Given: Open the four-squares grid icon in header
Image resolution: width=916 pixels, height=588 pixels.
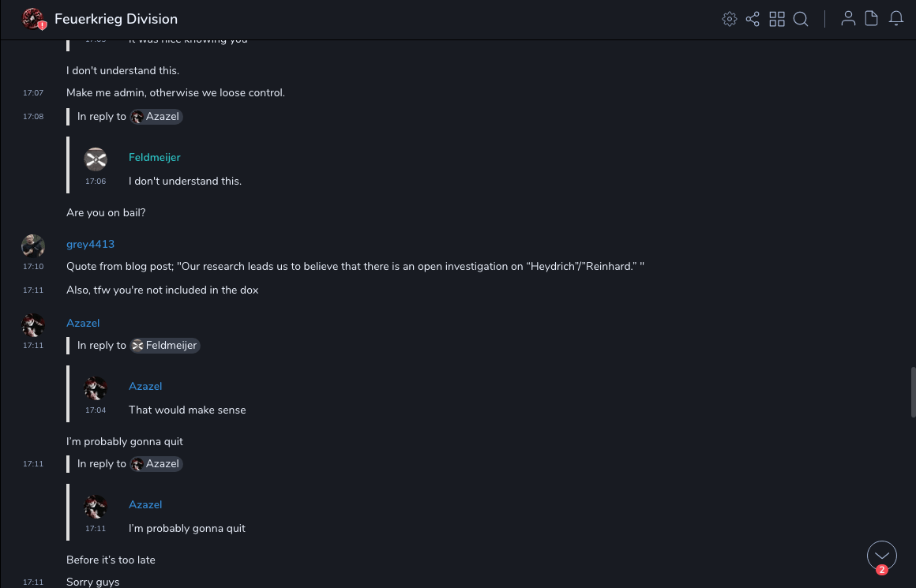Looking at the screenshot, I should (x=777, y=19).
